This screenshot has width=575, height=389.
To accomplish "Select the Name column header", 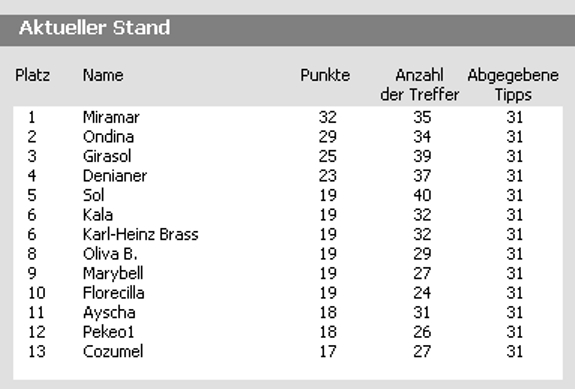I will (103, 75).
